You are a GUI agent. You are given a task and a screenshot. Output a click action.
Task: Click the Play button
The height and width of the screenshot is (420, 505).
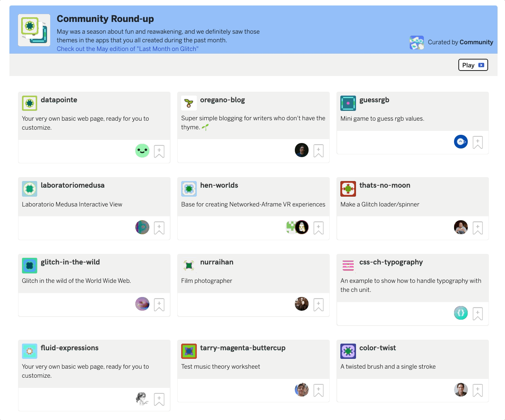tap(473, 65)
